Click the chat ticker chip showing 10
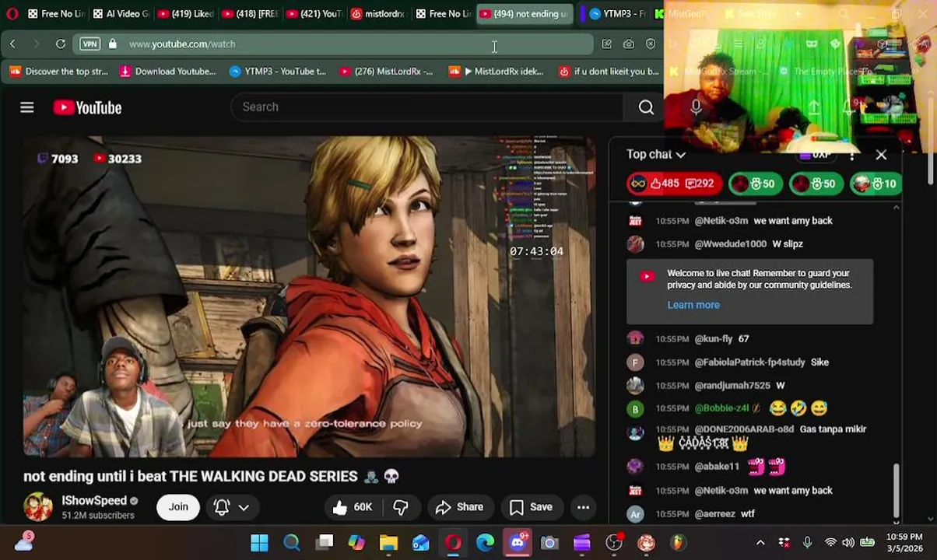Screen dimensions: 937x560 coord(874,184)
